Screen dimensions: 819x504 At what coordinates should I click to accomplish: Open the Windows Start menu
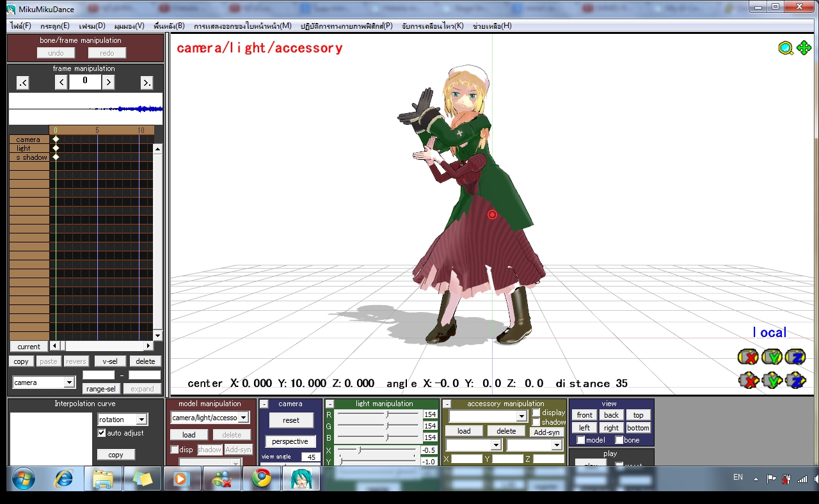[x=24, y=478]
